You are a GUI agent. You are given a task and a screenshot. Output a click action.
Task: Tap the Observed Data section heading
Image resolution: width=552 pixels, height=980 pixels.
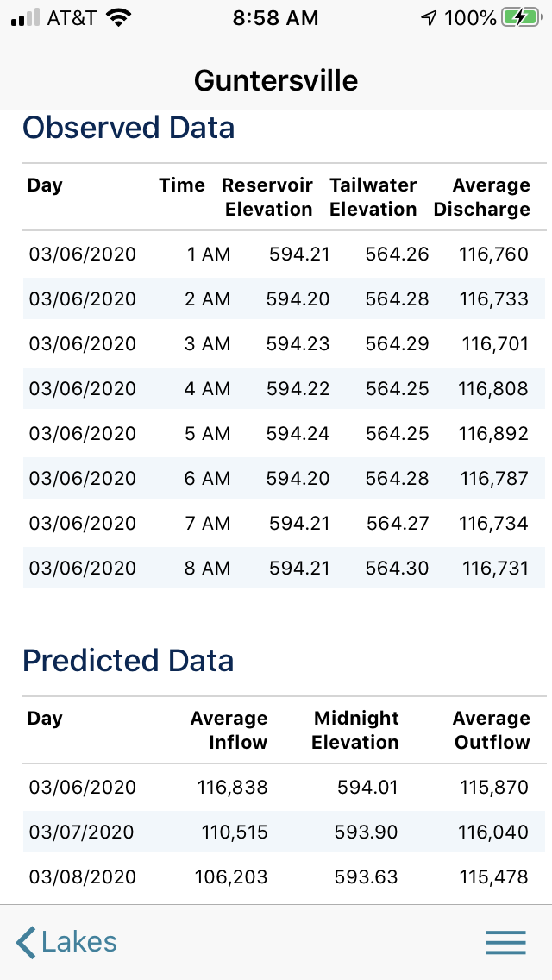pos(129,128)
